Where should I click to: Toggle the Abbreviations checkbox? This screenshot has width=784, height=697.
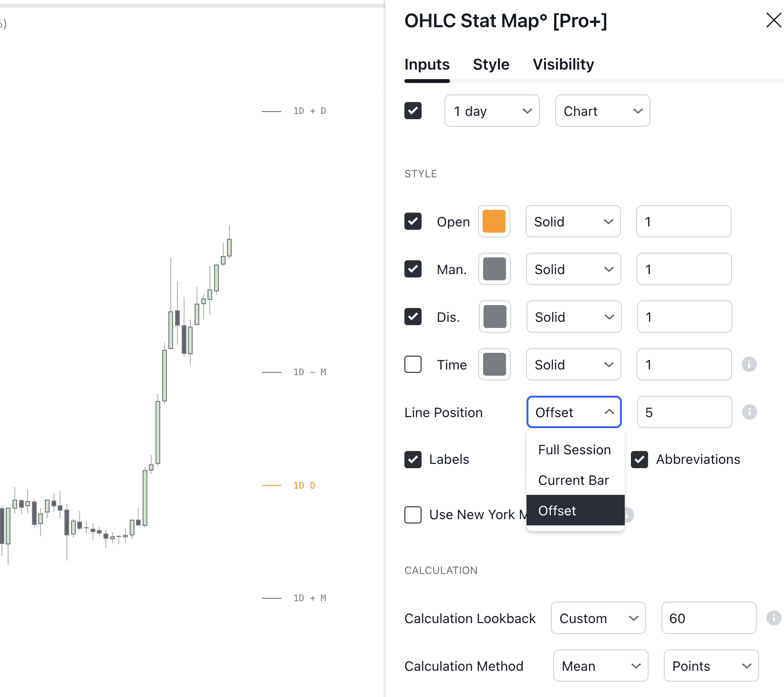point(640,460)
